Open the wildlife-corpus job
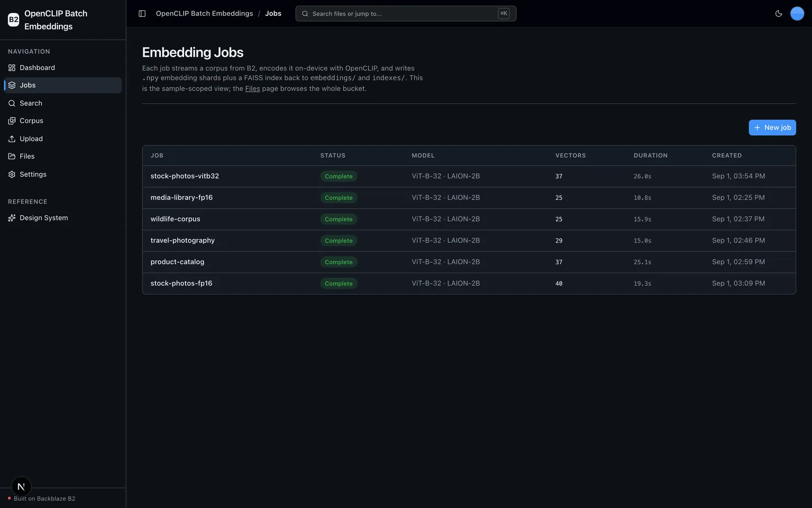The width and height of the screenshot is (812, 508). [175, 219]
